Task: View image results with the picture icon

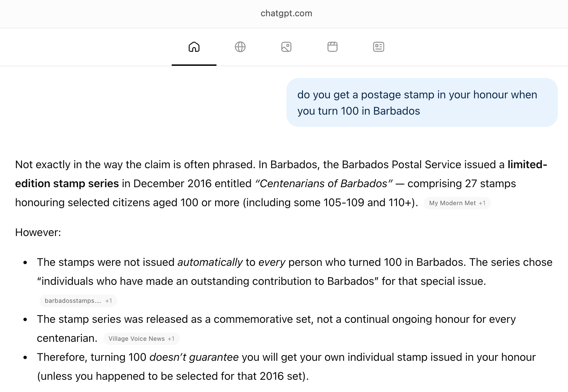Action: coord(286,47)
